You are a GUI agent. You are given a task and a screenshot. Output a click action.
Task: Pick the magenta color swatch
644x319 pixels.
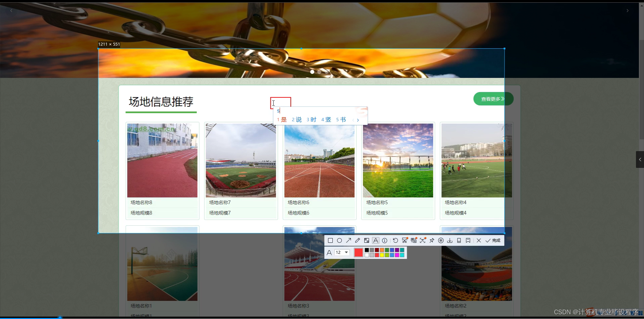pos(397,255)
